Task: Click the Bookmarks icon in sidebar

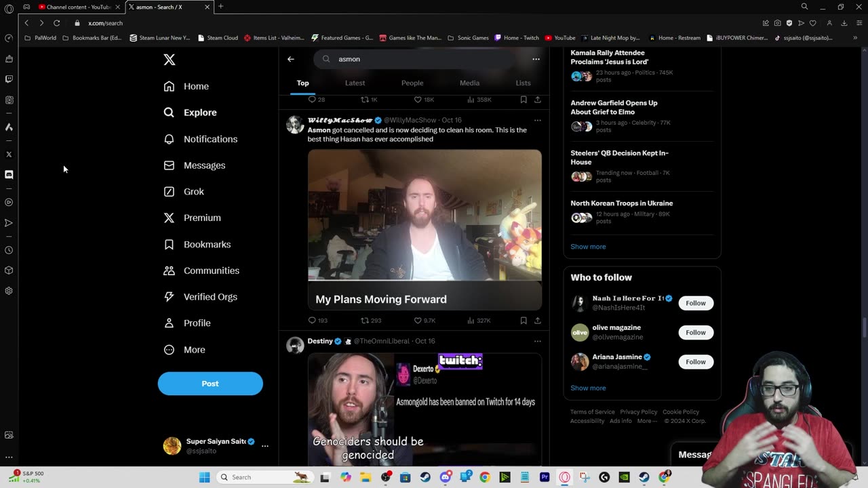Action: 169,244
